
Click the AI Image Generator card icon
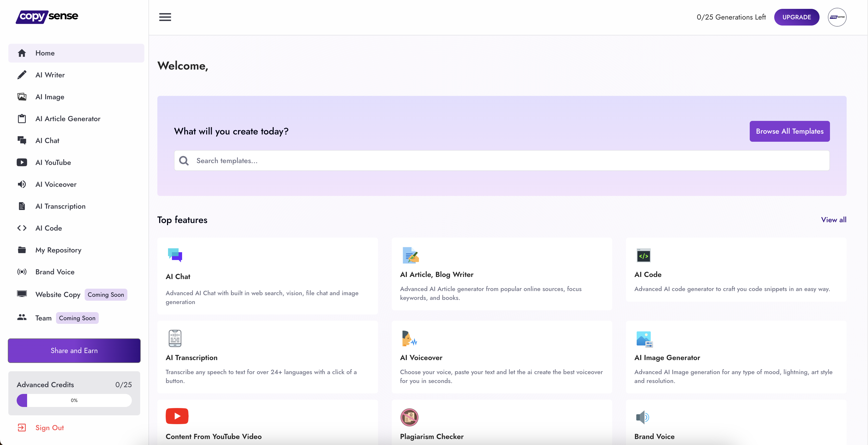click(x=644, y=339)
